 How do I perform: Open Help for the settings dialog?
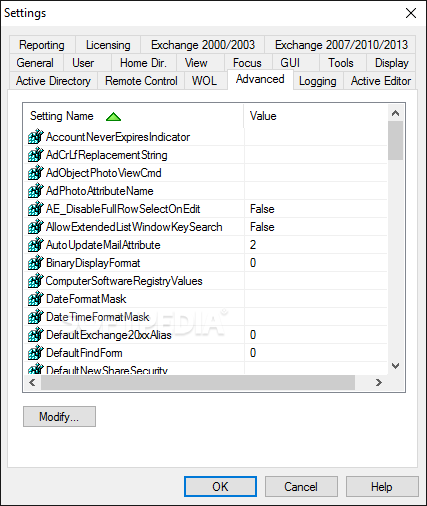click(x=382, y=487)
